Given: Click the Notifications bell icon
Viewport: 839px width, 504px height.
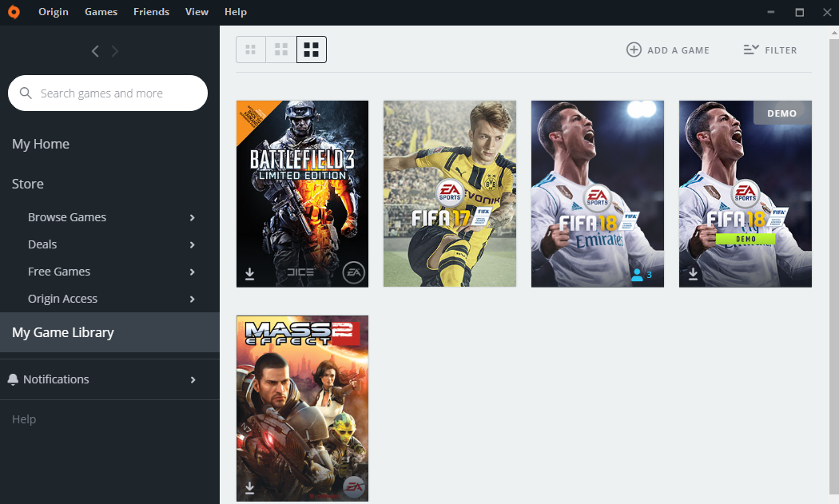Looking at the screenshot, I should tap(13, 379).
